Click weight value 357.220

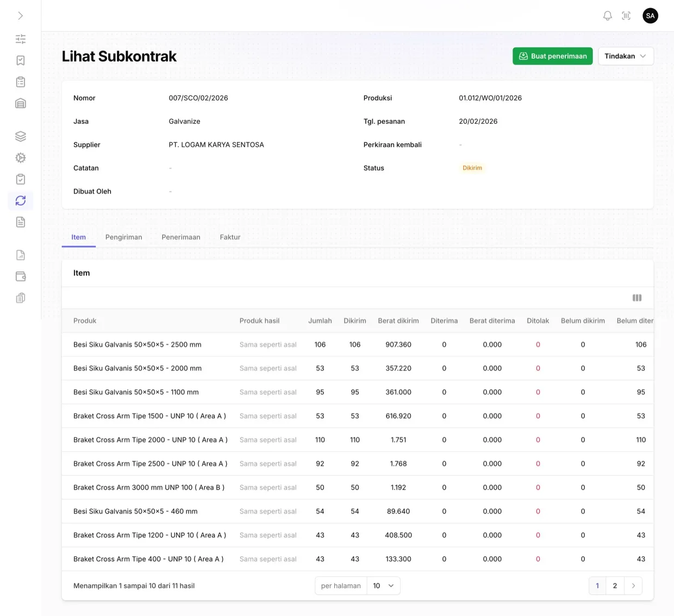[398, 368]
